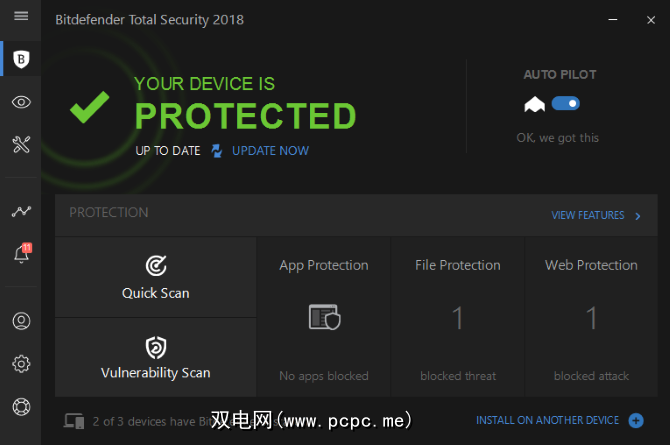Open the Bitdefender shield dashboard icon
This screenshot has height=445, width=670.
pyautogui.click(x=21, y=60)
